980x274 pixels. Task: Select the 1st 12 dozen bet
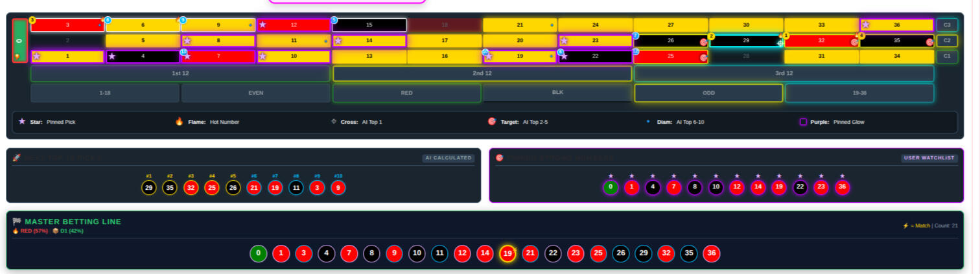[x=180, y=74]
